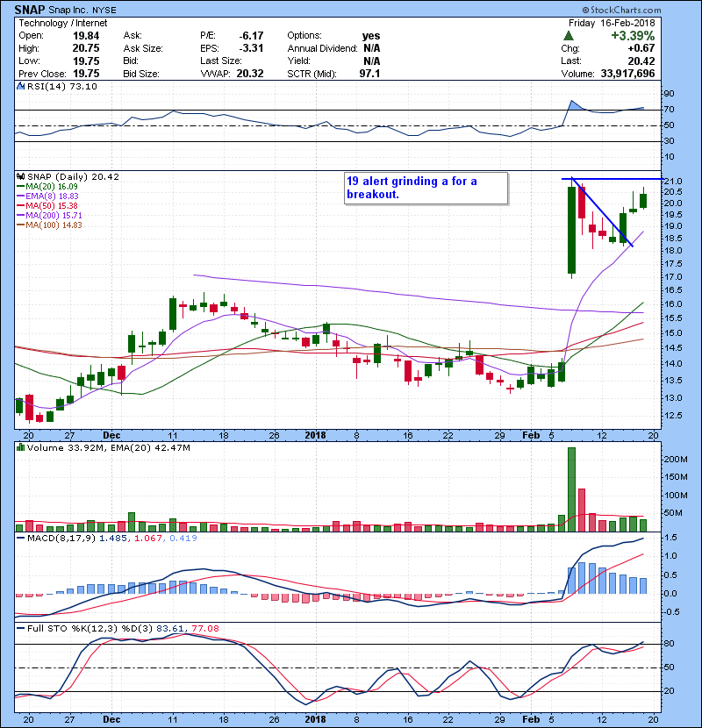The image size is (702, 728).
Task: Click the 'Ask Size:' label
Action: 143,48
